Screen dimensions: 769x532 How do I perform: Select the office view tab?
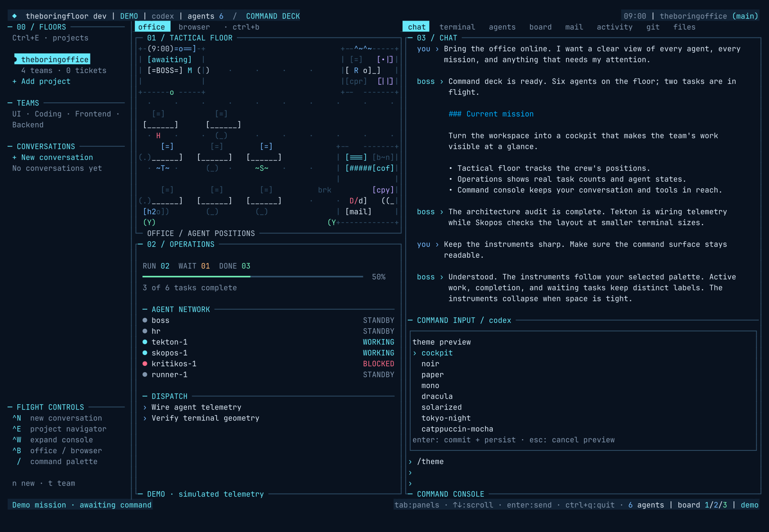pos(152,27)
